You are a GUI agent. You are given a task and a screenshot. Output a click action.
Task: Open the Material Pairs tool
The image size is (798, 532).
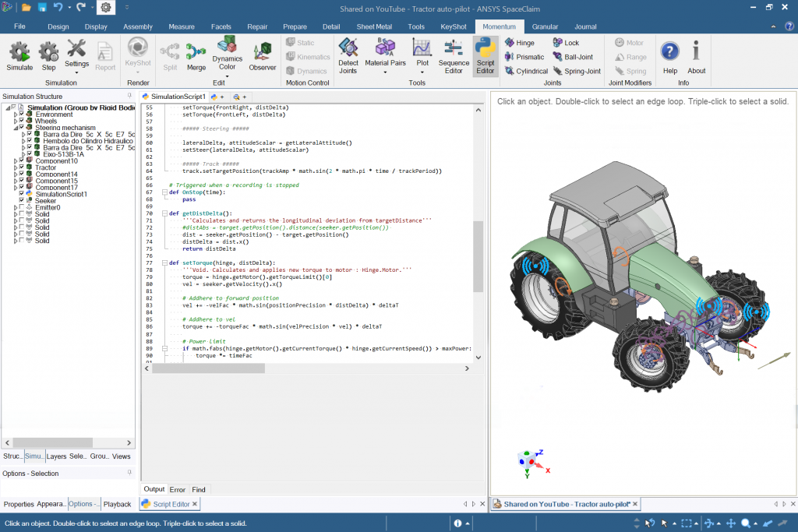385,56
